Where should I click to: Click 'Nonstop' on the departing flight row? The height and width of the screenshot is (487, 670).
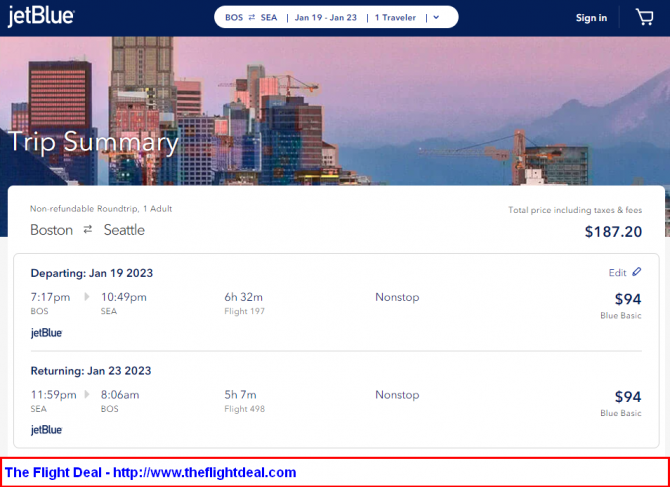click(397, 297)
